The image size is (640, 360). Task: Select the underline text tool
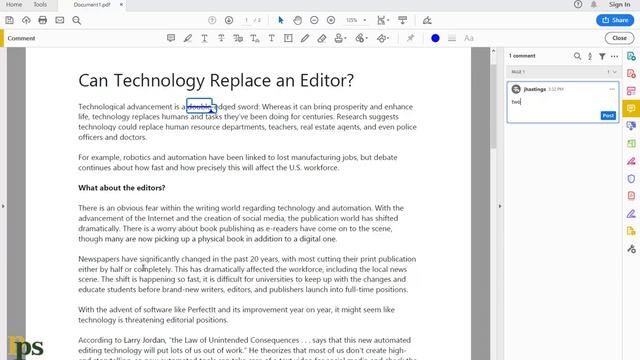pyautogui.click(x=204, y=38)
